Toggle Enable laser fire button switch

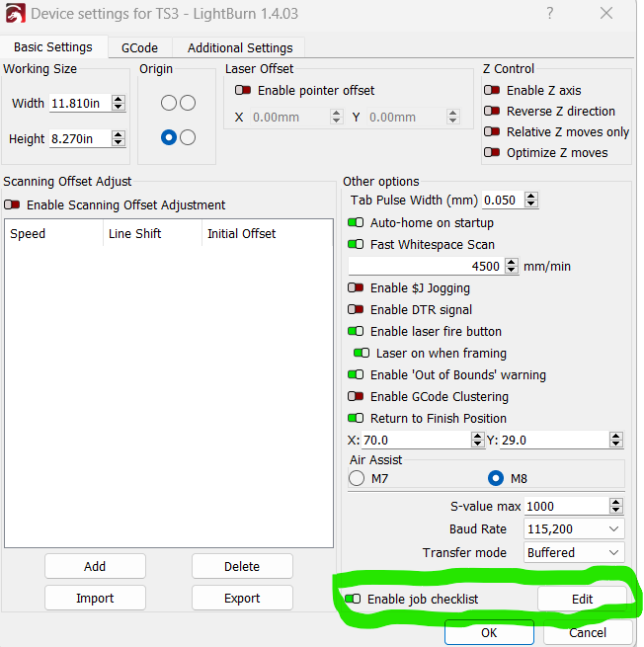click(x=356, y=331)
